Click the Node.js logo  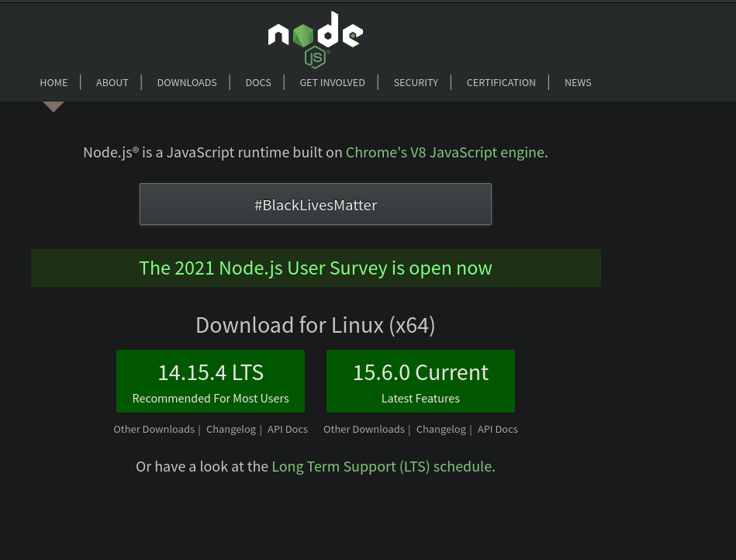tap(316, 40)
